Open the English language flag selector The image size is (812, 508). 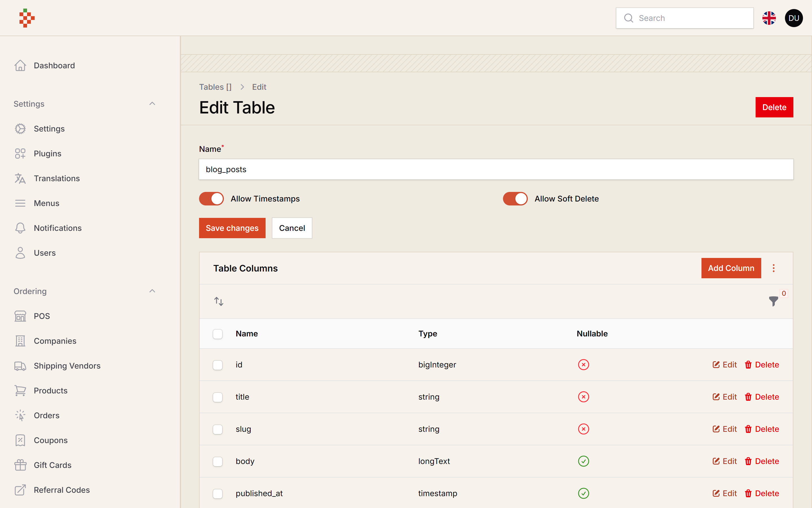[769, 18]
